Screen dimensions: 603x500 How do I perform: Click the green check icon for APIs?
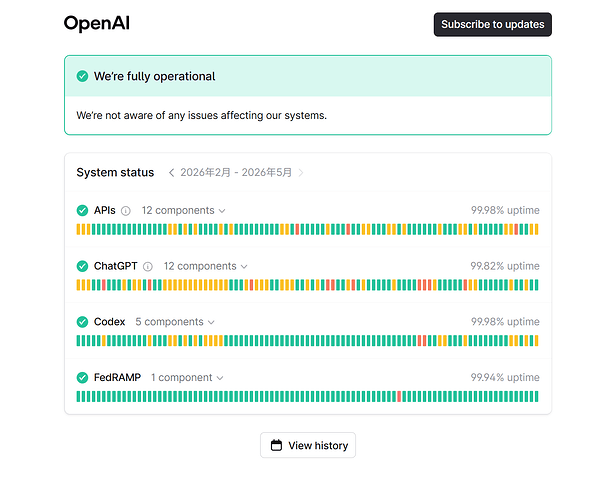tap(82, 210)
